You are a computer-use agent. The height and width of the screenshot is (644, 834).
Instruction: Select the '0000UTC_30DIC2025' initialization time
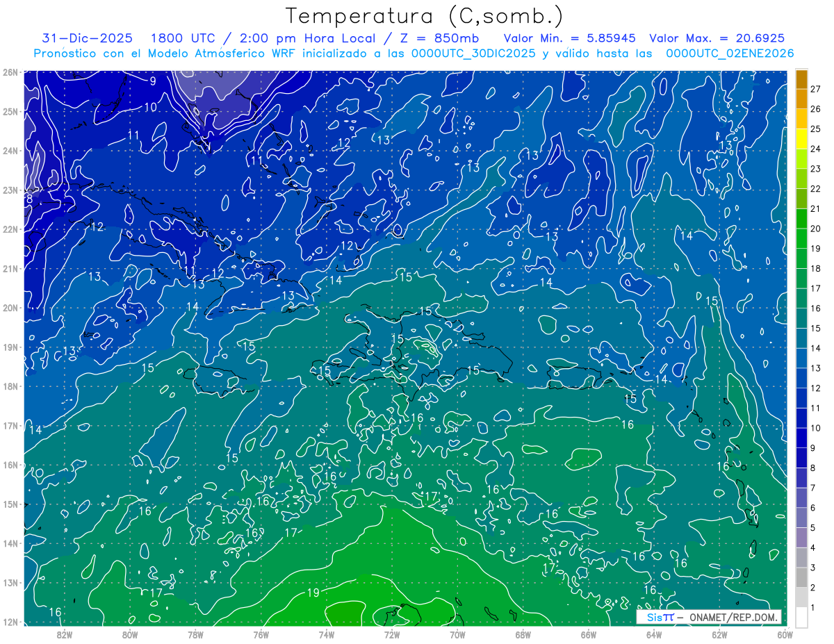pos(474,53)
